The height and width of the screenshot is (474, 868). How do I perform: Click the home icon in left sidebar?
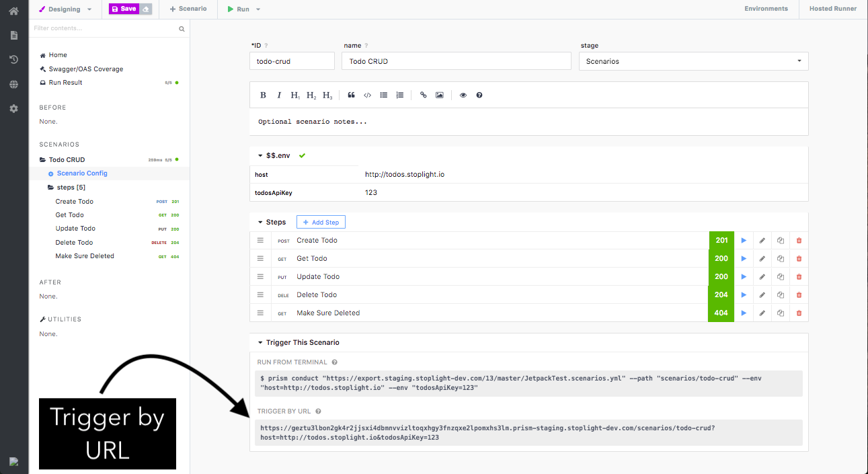(13, 11)
